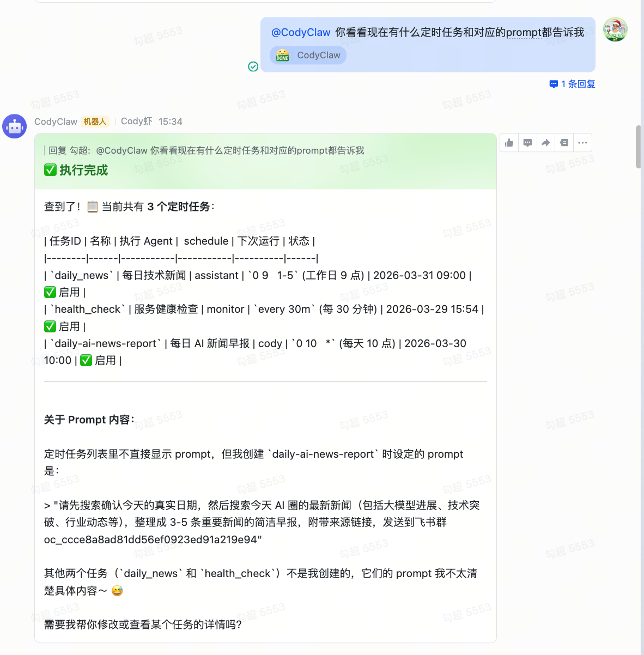Click the @CodyClaw mention in the question
Screen dimensions: 644x655
tap(300, 33)
